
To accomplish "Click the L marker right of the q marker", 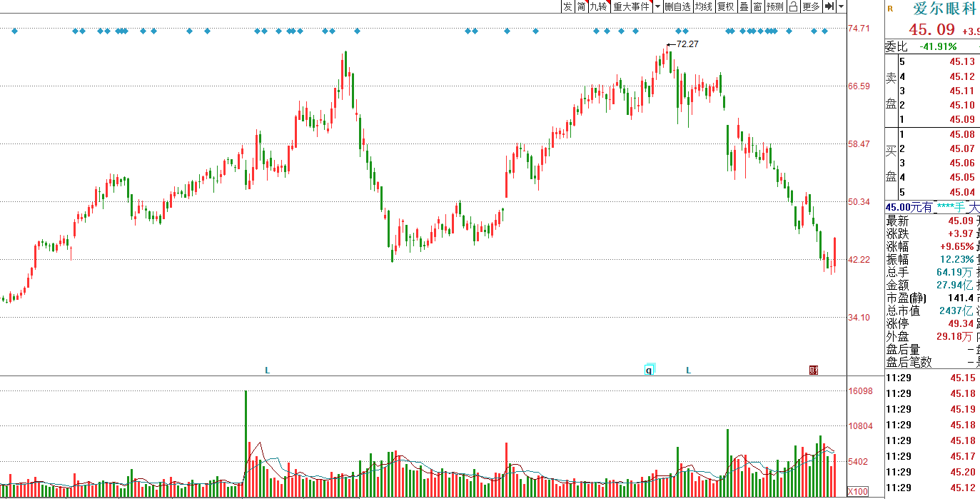I will [689, 370].
